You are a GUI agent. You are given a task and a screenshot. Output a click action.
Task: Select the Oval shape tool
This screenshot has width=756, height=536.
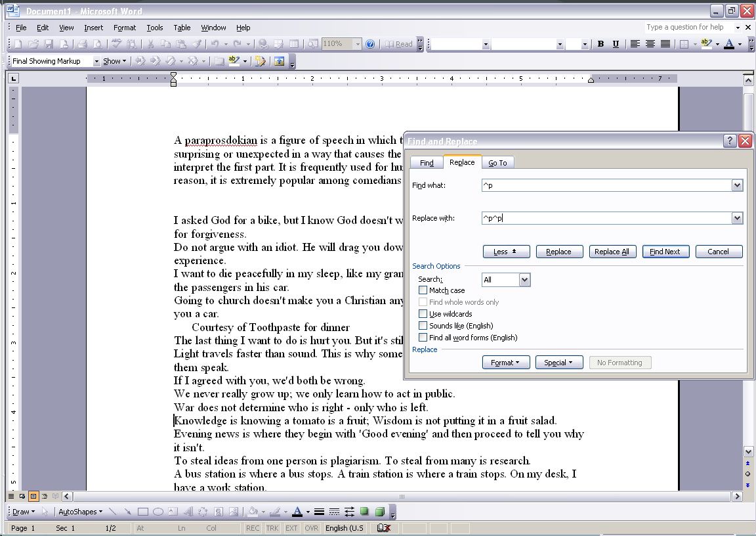coord(157,512)
